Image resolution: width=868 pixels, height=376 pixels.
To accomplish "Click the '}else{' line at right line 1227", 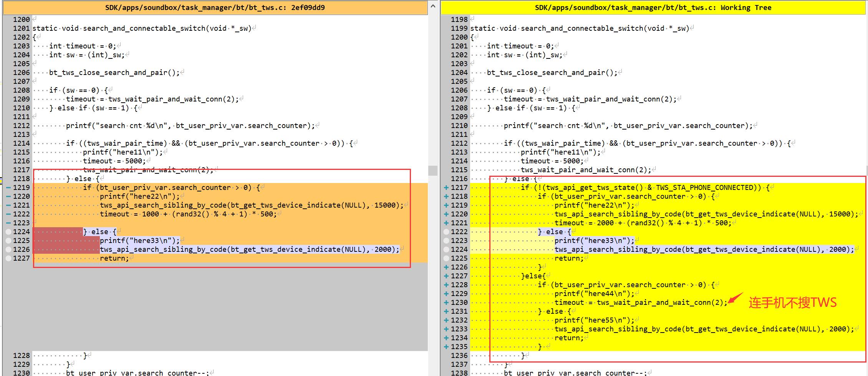I will [533, 276].
